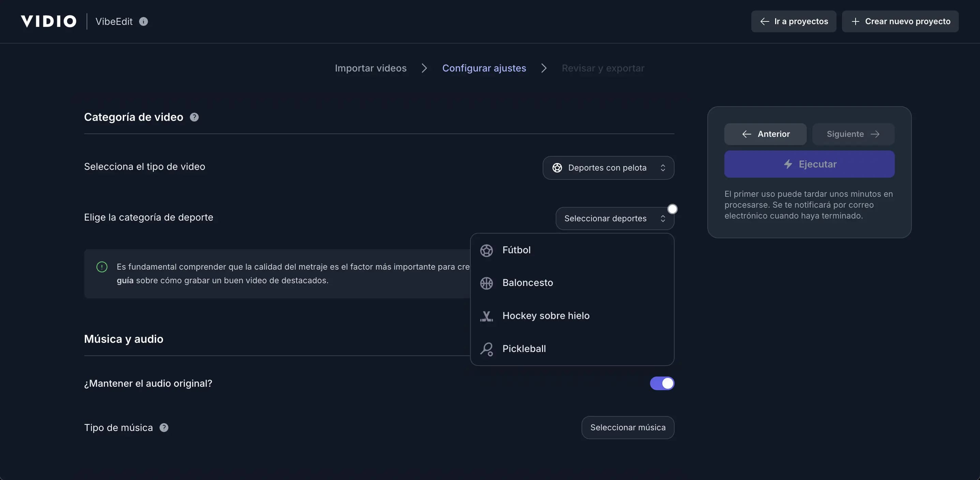The height and width of the screenshot is (480, 980).
Task: Click Seleccionar música button
Action: [627, 428]
